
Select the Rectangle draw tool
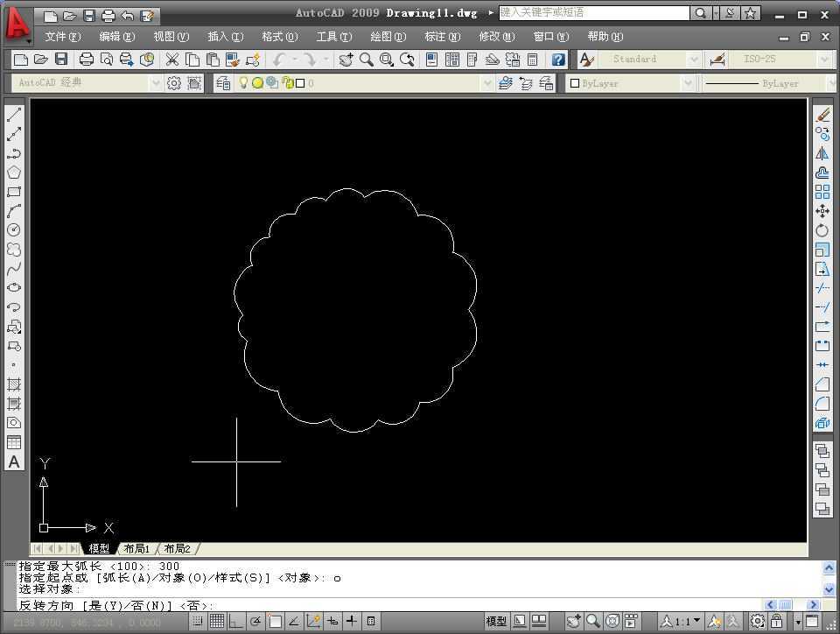point(14,192)
